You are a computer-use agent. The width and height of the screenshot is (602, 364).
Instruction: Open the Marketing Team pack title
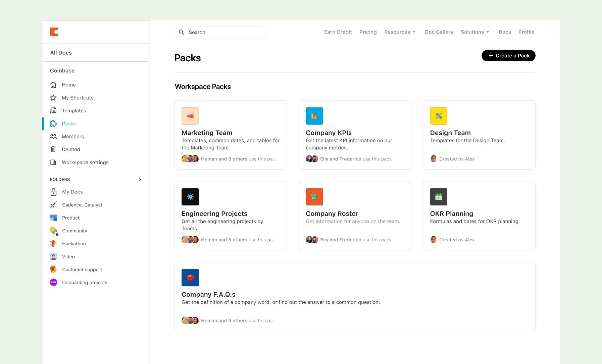point(207,133)
